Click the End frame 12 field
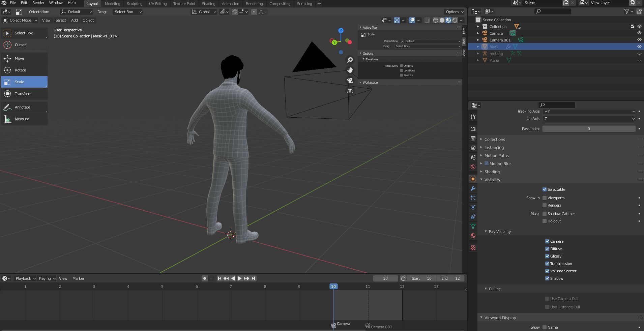The height and width of the screenshot is (331, 644). pyautogui.click(x=450, y=278)
